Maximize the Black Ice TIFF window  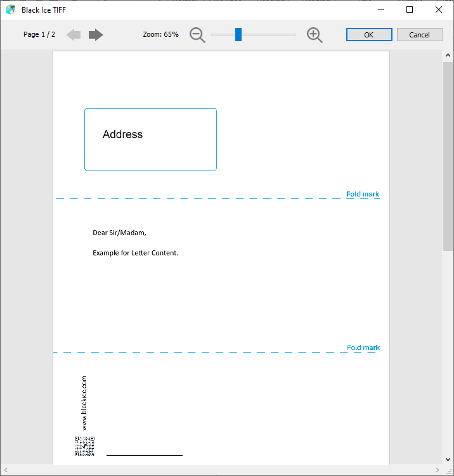point(410,10)
